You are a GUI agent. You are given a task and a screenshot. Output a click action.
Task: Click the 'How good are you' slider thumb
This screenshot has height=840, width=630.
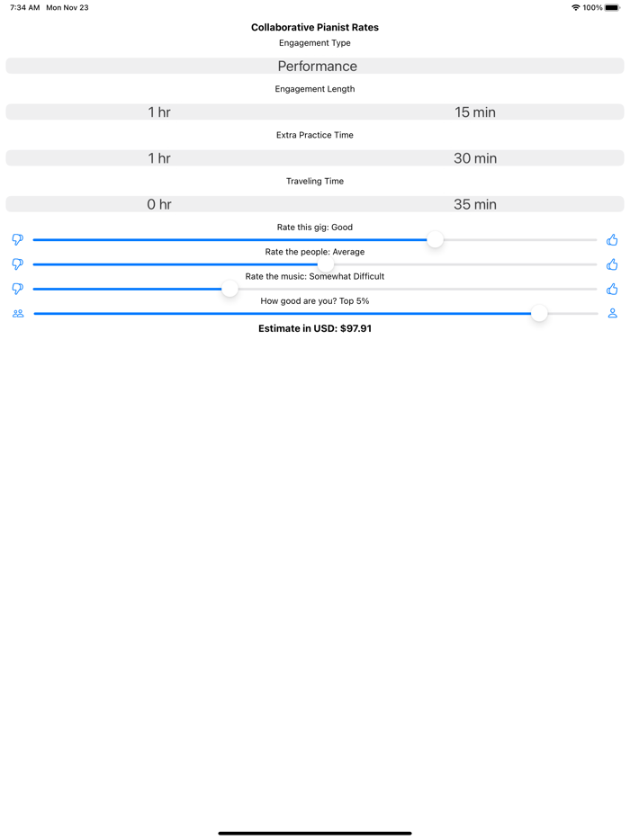coord(539,314)
